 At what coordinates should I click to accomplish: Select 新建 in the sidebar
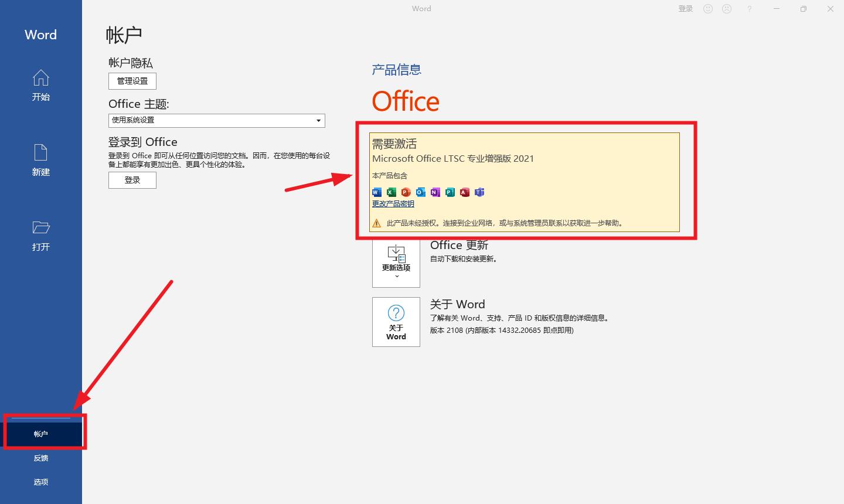(40, 161)
